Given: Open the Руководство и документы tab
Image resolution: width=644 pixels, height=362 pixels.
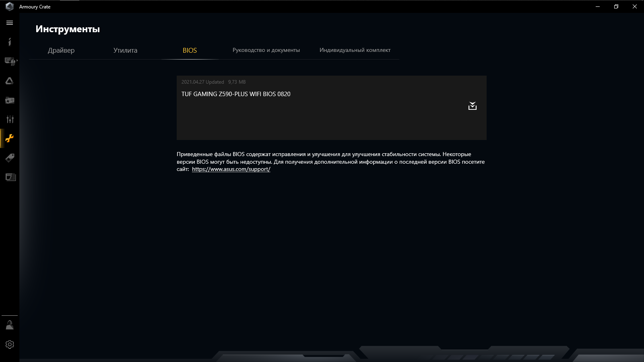Looking at the screenshot, I should point(266,50).
